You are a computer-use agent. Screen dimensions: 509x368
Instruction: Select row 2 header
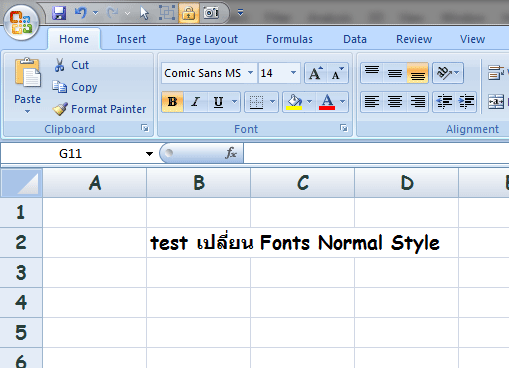pyautogui.click(x=21, y=243)
